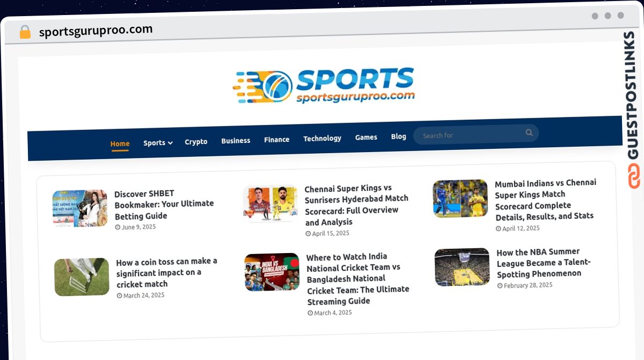Screen dimensions: 644x360
Task: Open the NBA Summer League thumbnail
Action: pos(462,267)
